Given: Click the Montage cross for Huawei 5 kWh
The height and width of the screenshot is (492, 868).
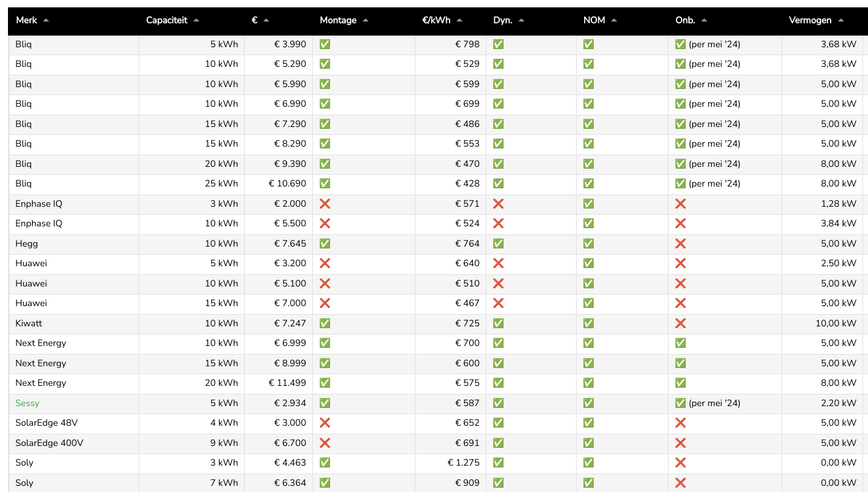Looking at the screenshot, I should point(325,263).
